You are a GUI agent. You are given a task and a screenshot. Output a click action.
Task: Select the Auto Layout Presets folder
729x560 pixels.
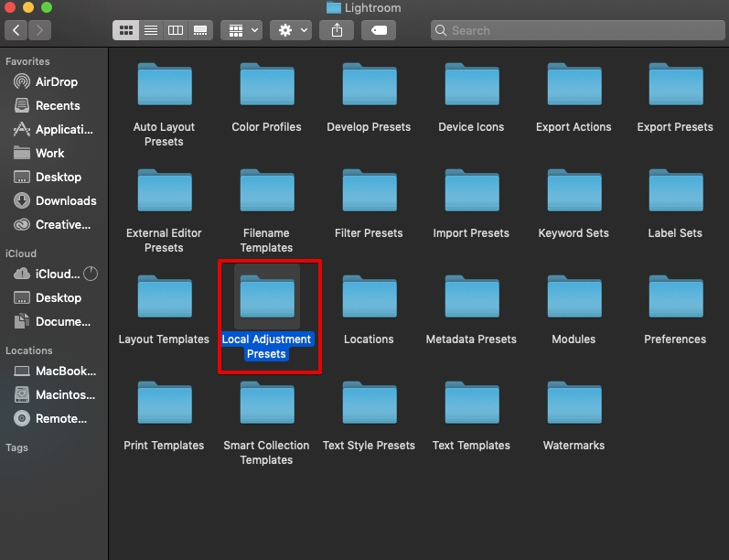[x=165, y=84]
